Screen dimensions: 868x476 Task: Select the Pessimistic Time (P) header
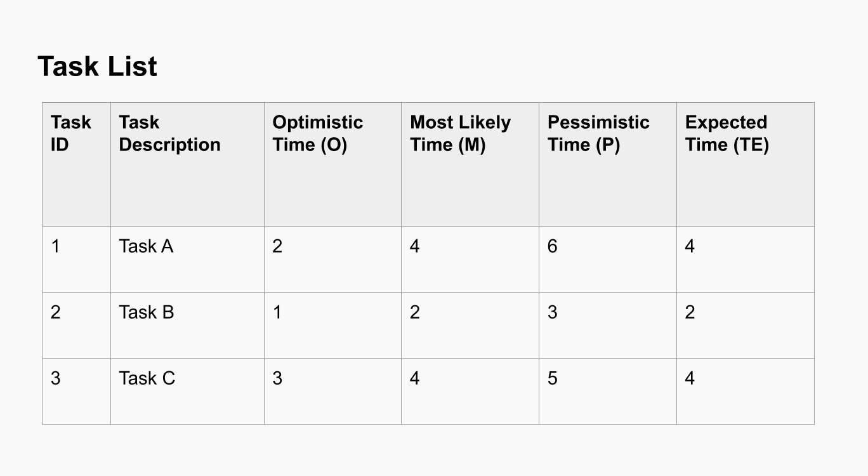598,133
